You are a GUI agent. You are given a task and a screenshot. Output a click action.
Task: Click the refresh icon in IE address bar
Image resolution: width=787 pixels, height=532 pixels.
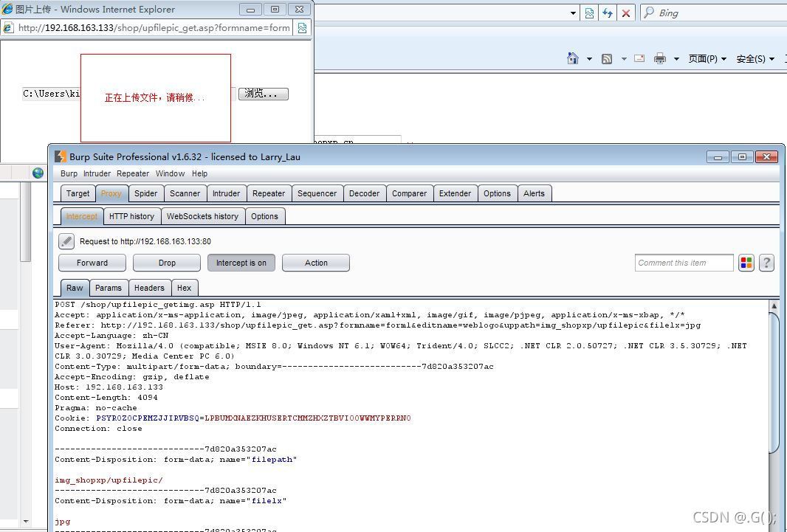pyautogui.click(x=608, y=13)
